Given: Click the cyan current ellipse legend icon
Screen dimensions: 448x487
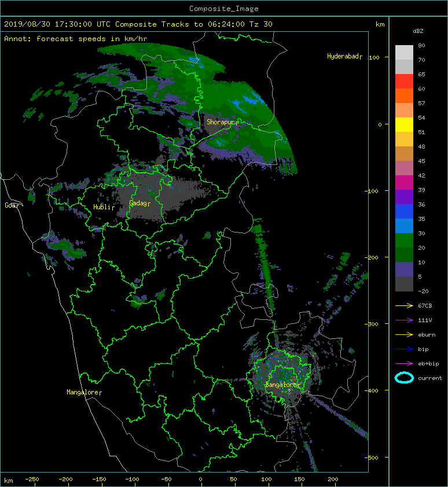Looking at the screenshot, I should pos(404,378).
